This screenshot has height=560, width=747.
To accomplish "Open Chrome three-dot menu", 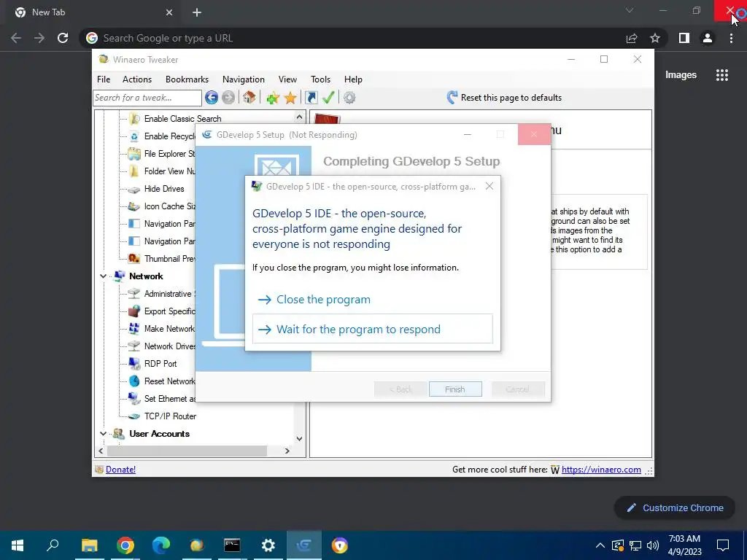I will [731, 38].
